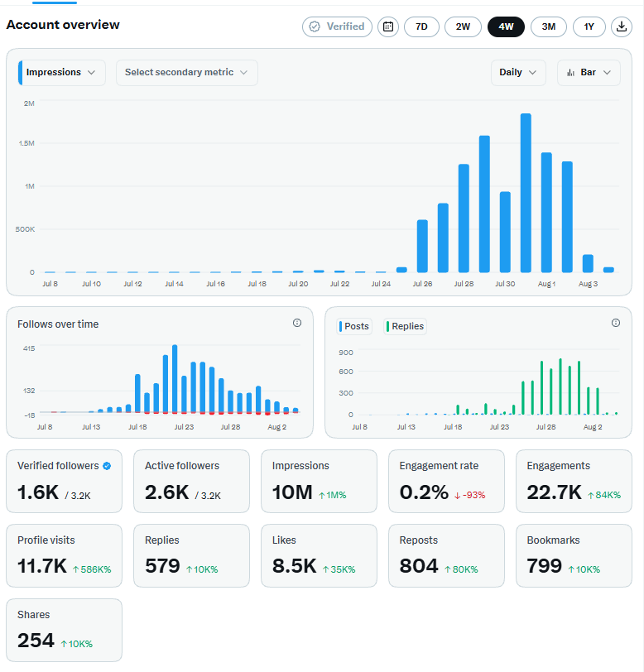Click the impressions bar above Jul 30
Viewport: 644px width, 672px height.
click(505, 232)
